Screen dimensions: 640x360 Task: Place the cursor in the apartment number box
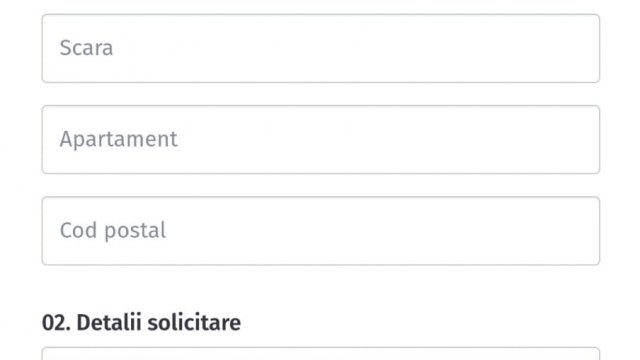[x=321, y=140]
